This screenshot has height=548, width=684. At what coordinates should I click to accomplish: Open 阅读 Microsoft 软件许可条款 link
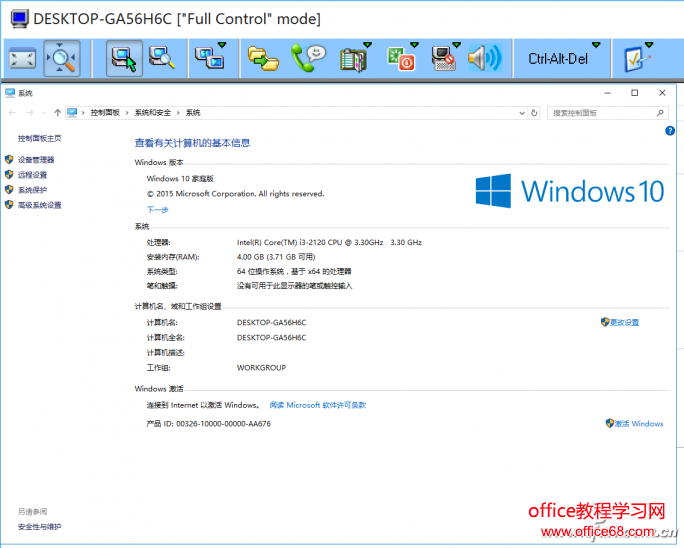[x=318, y=405]
